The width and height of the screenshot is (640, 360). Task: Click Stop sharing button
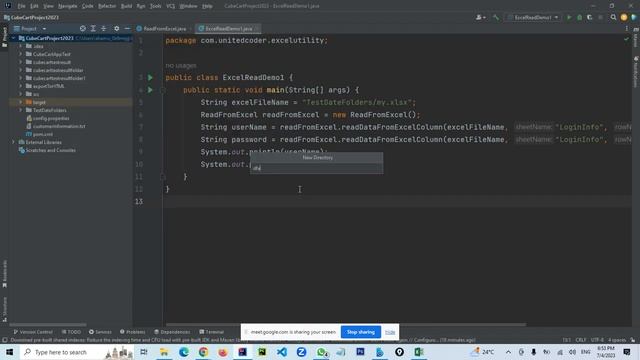[x=361, y=332]
